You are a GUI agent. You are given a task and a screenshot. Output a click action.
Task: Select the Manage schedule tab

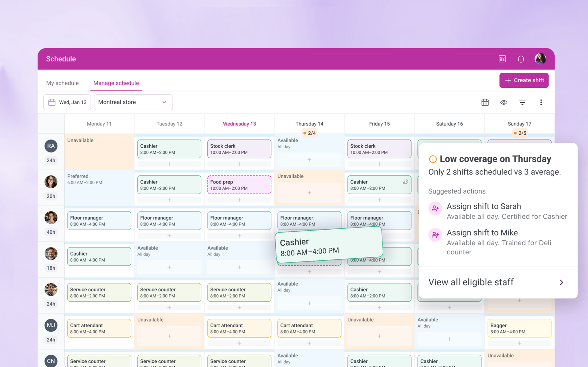[x=116, y=83]
